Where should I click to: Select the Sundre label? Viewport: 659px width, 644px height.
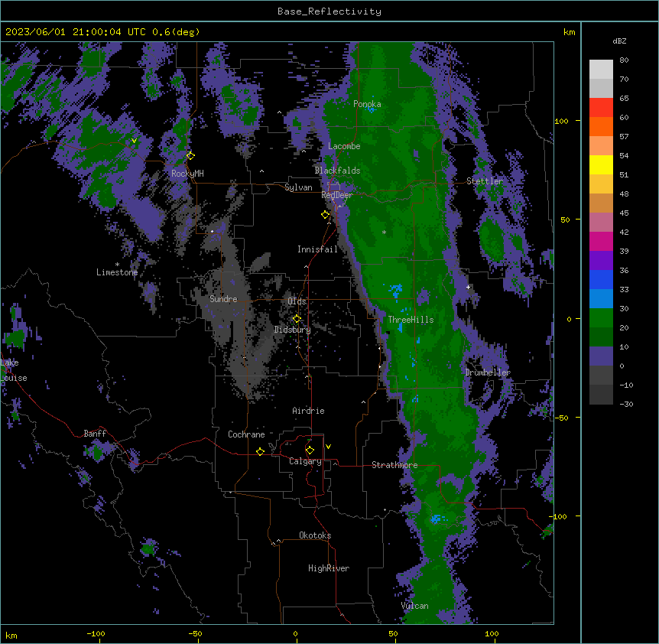click(223, 299)
